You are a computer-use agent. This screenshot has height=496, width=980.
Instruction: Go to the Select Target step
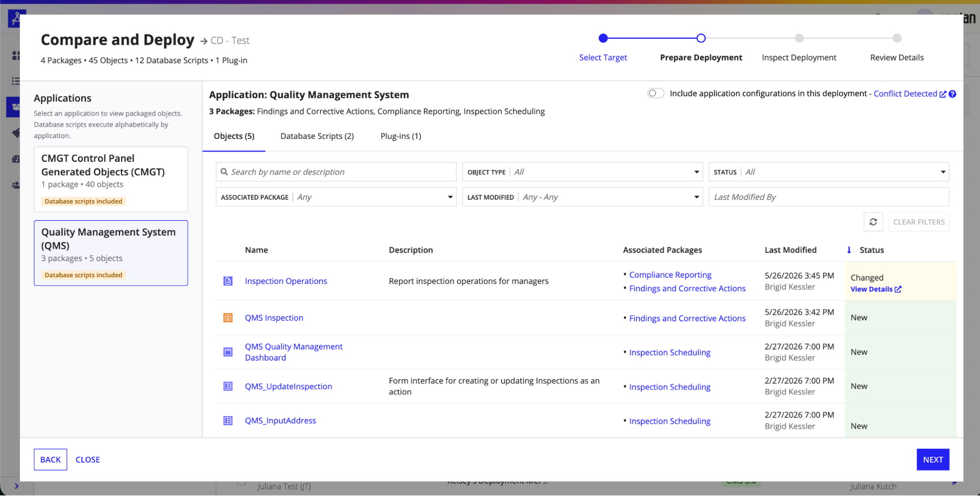tap(603, 57)
